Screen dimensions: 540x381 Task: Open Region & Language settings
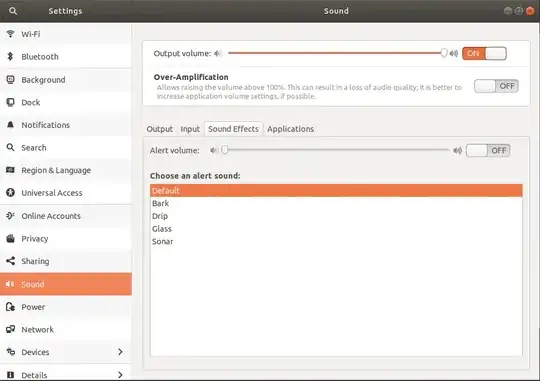[x=66, y=170]
